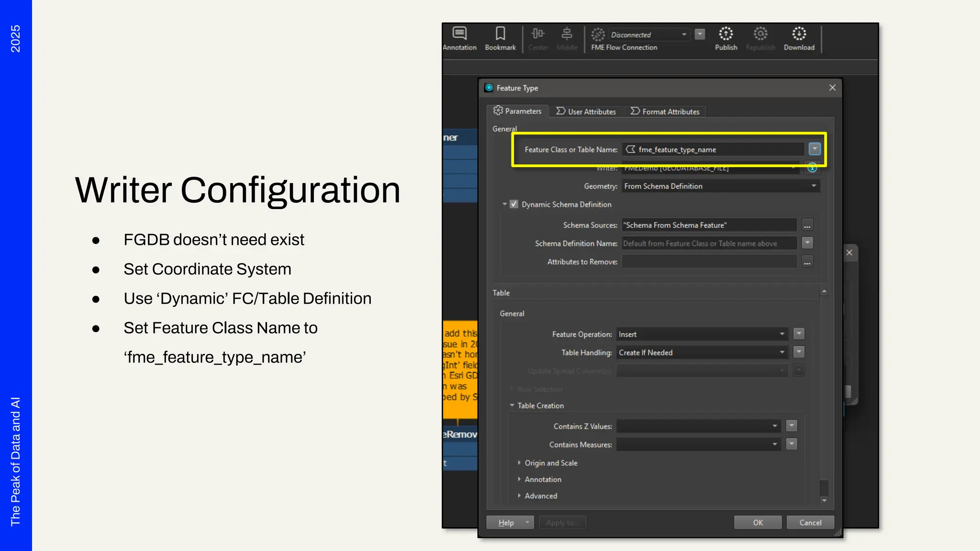Click the writer info icon
The height and width of the screenshot is (551, 980).
pyautogui.click(x=812, y=167)
